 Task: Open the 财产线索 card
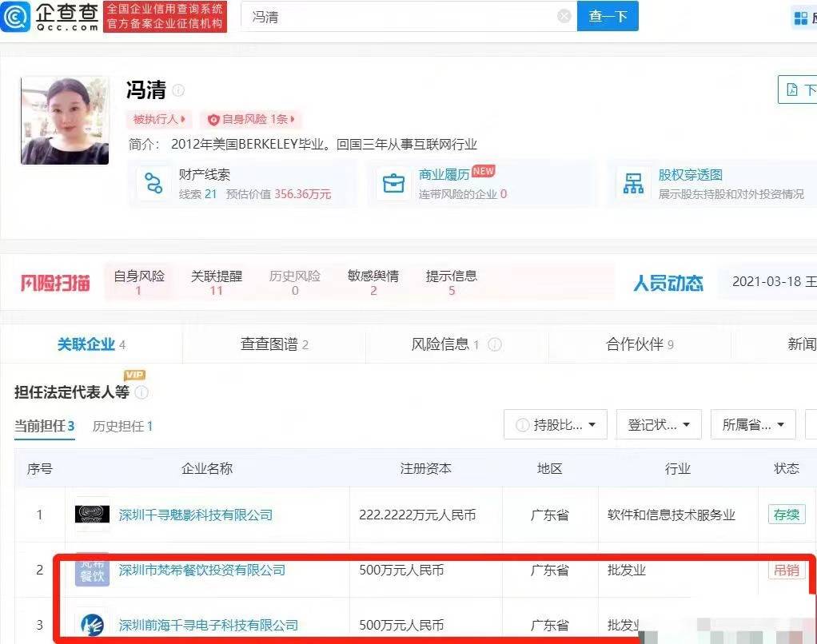(243, 185)
